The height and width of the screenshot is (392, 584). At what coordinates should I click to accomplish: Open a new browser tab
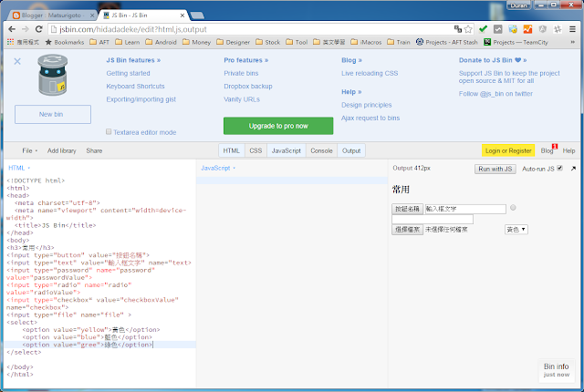coord(197,15)
